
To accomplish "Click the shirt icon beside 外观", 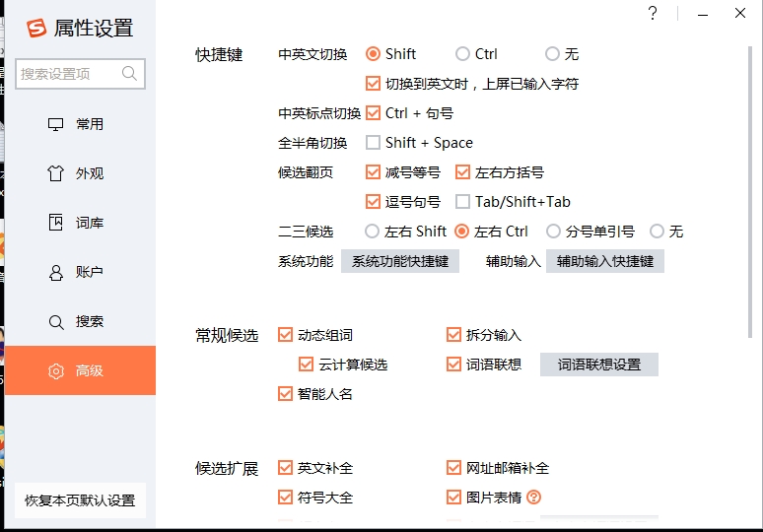I will (x=56, y=173).
